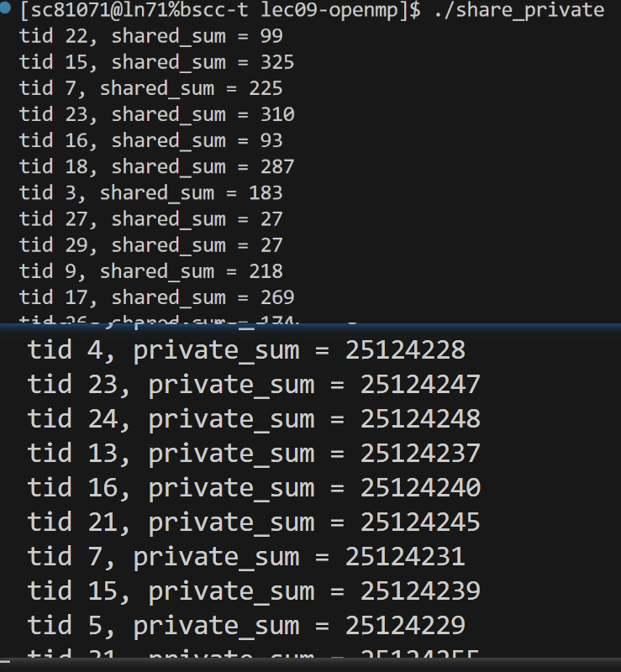Viewport: 621px width, 672px height.
Task: Click line tid 23 shared_sum 310
Action: pos(156,115)
